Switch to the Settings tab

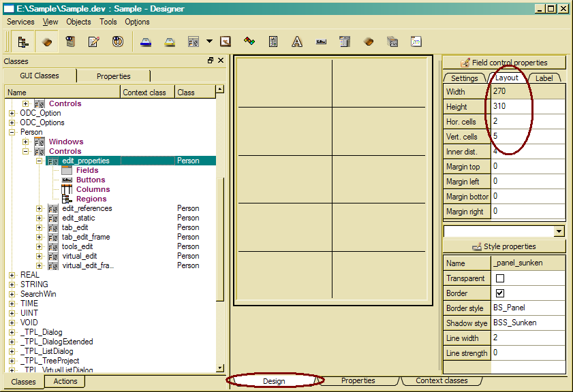[464, 78]
